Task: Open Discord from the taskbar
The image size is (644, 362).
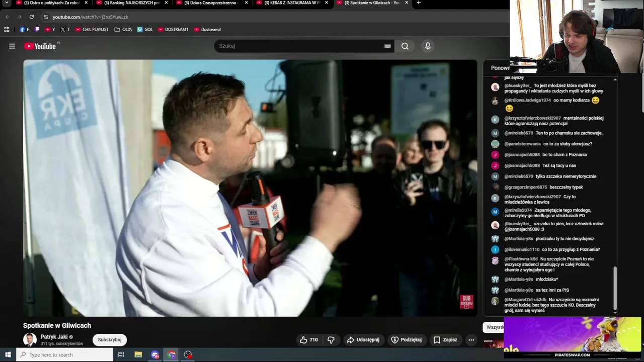Action: (x=155, y=355)
